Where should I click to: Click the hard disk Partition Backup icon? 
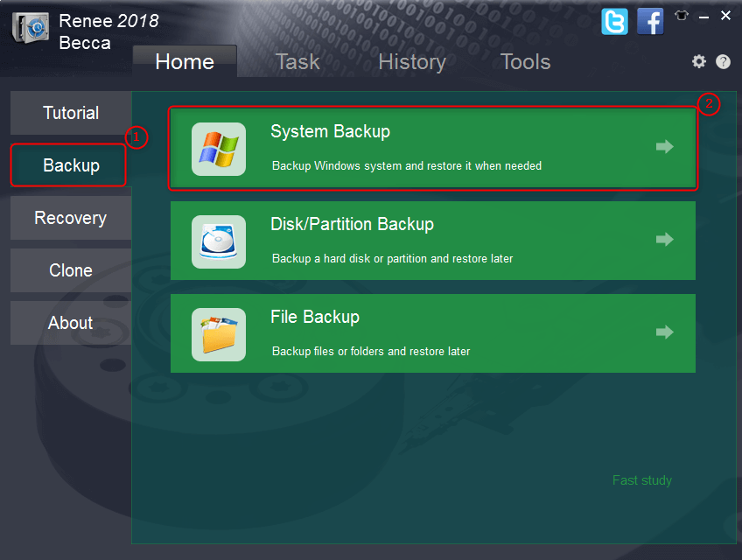[219, 241]
